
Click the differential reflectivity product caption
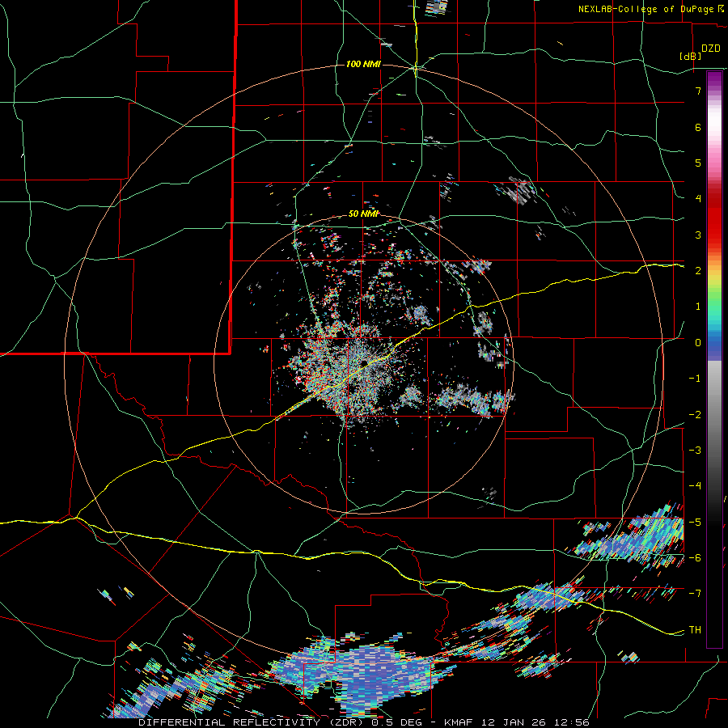coord(364,722)
